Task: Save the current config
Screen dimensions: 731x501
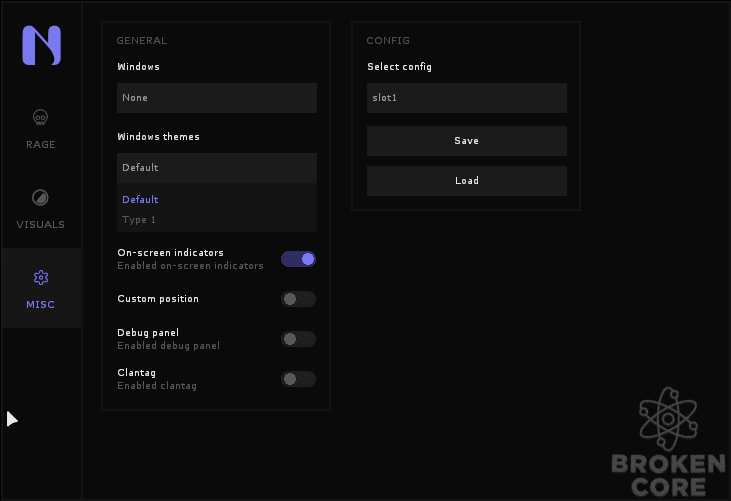Action: (467, 141)
